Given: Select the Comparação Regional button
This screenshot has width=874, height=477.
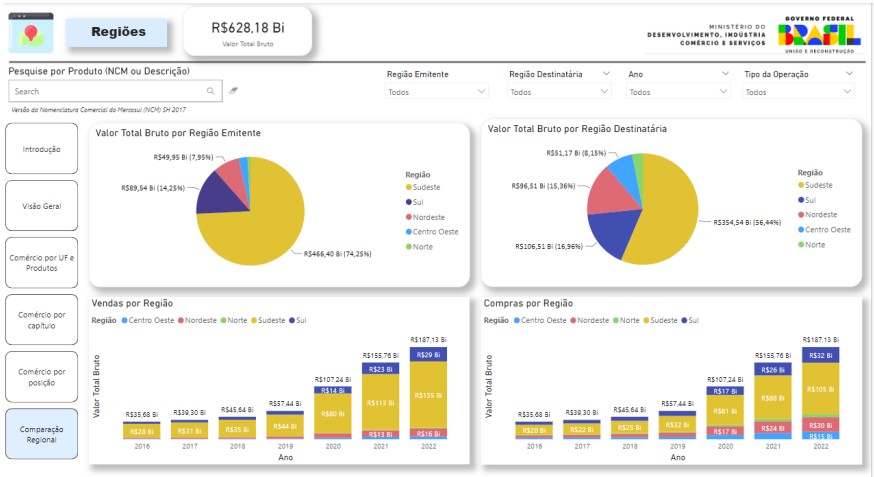Looking at the screenshot, I should pyautogui.click(x=41, y=434).
